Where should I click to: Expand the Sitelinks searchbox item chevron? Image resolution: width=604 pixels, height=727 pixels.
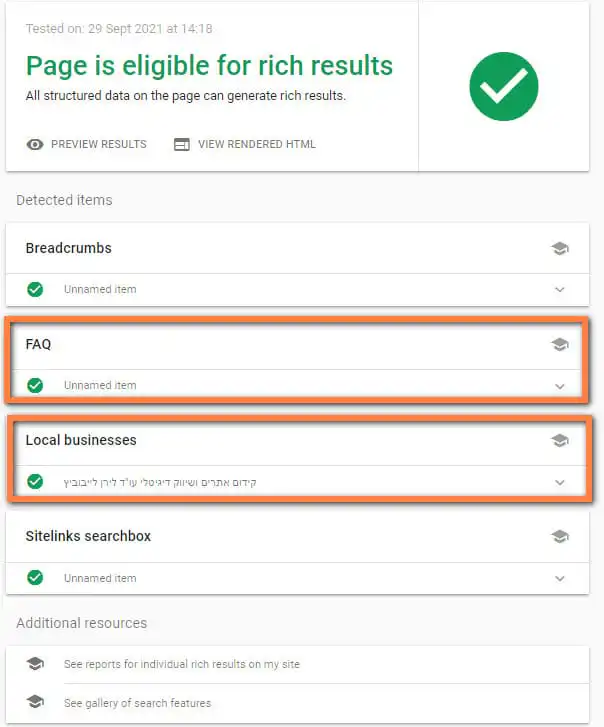[560, 578]
